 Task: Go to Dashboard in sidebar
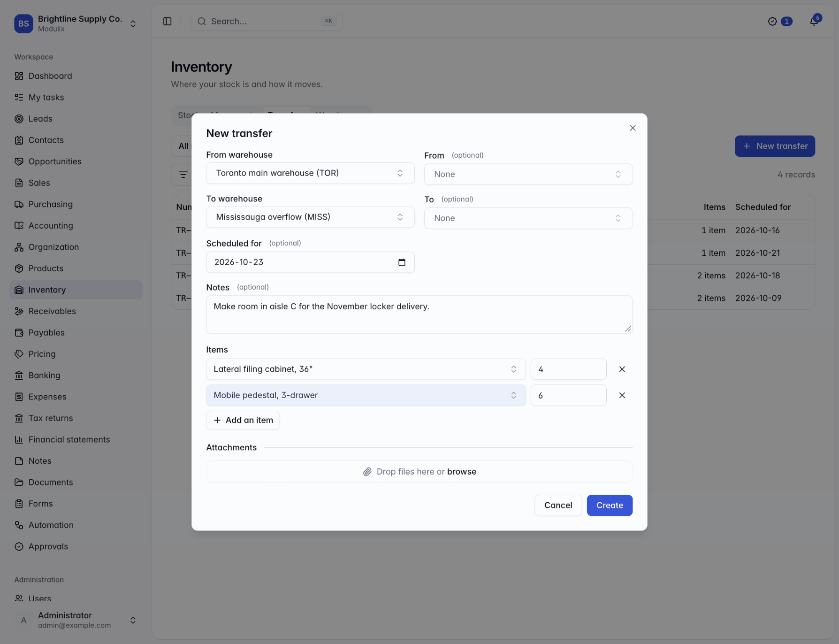click(76, 76)
